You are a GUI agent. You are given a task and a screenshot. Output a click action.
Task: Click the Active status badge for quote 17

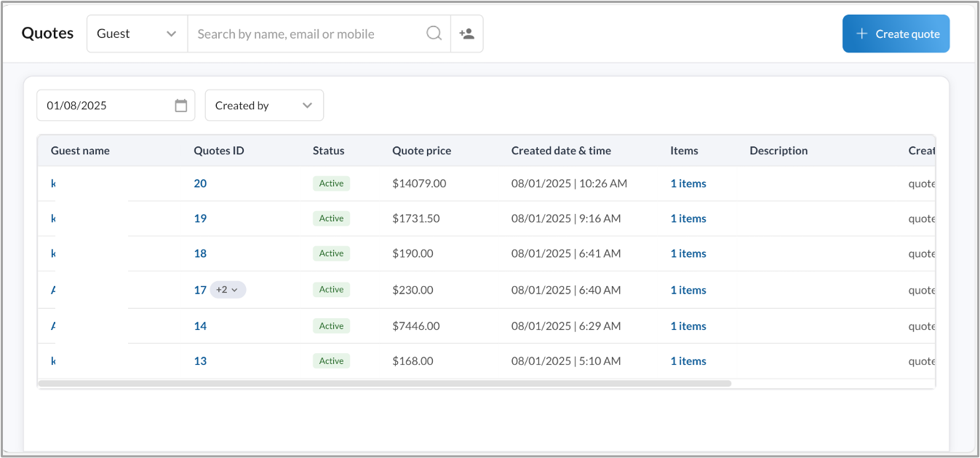[331, 290]
